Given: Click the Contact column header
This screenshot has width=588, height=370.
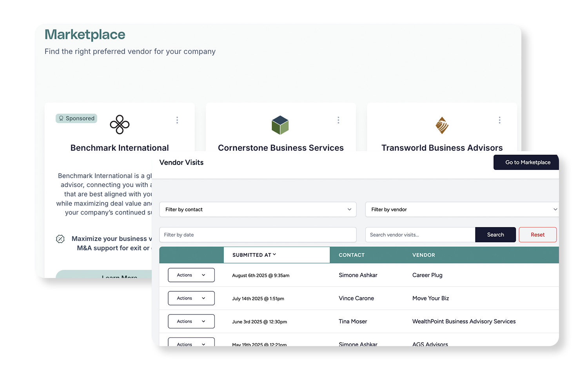Looking at the screenshot, I should coord(351,255).
